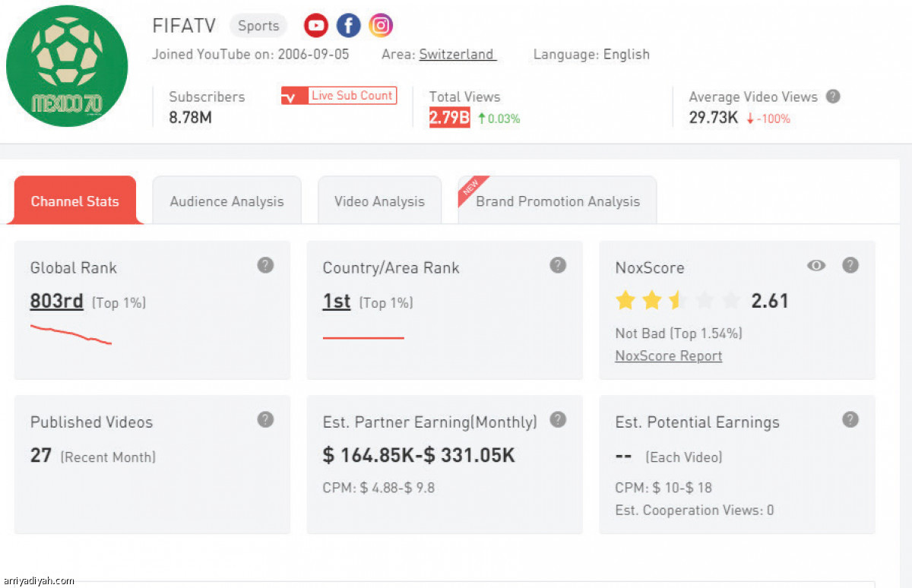Click the Sports category tag

pyautogui.click(x=258, y=26)
